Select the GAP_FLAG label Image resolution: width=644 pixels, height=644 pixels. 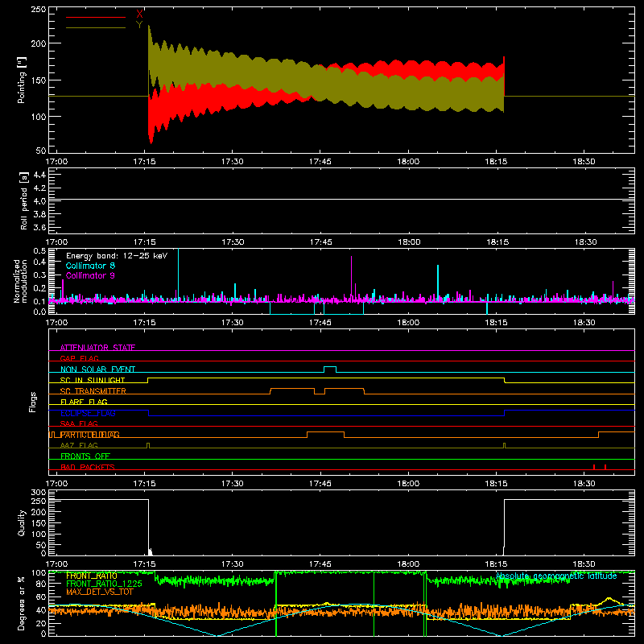(79, 358)
